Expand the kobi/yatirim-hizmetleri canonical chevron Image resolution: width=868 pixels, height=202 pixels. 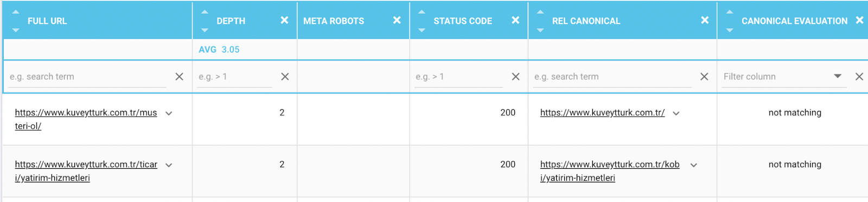tap(694, 165)
